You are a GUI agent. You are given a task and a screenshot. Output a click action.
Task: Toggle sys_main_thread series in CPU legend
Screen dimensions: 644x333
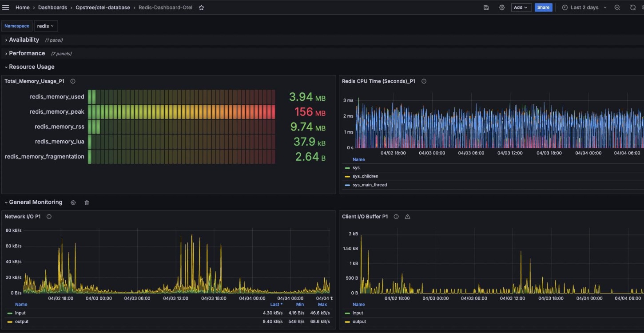[370, 185]
